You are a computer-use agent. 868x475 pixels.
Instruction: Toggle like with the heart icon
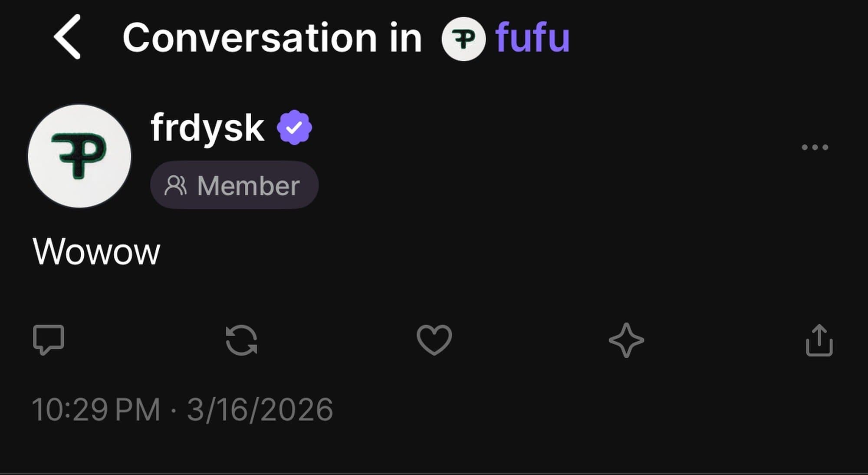(x=434, y=340)
